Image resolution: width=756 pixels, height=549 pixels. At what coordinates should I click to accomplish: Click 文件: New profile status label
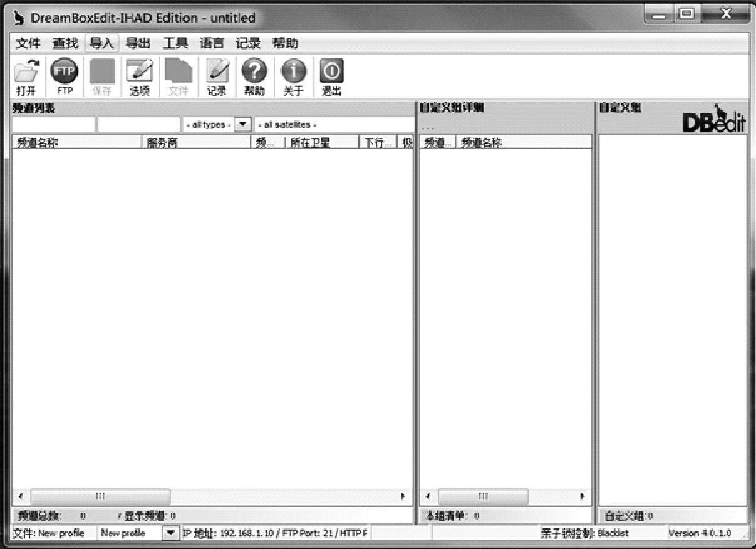49,533
